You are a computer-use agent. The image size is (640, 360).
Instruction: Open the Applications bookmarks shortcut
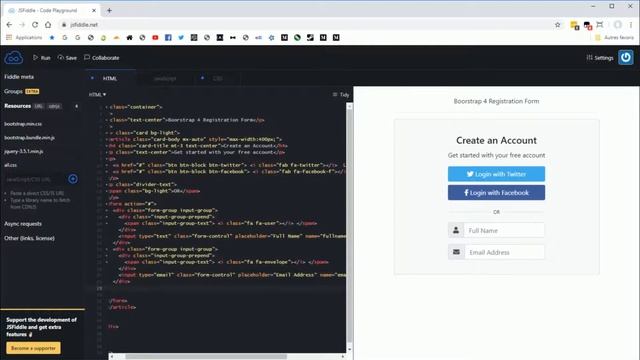click(x=24, y=38)
